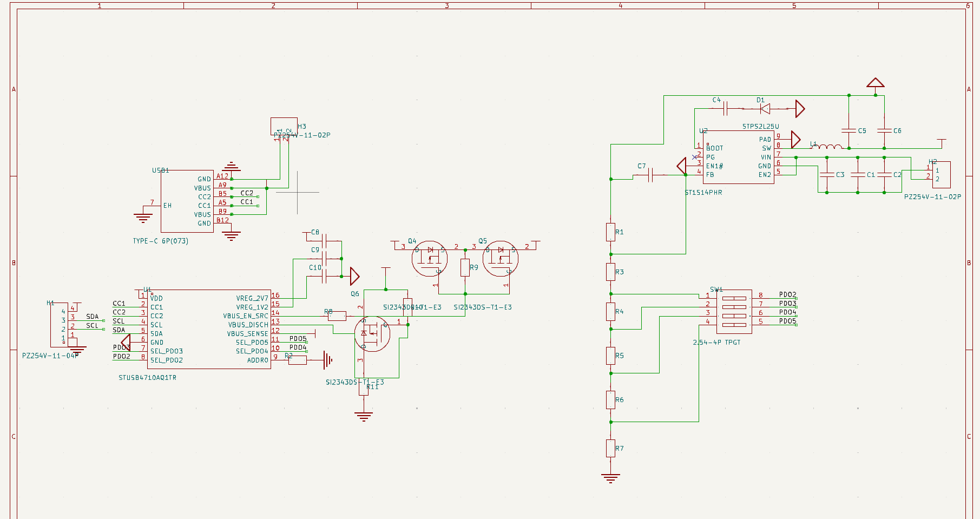Screen dimensions: 980x519
Task: Select the ground symbol below resistor R7
Action: pyautogui.click(x=610, y=477)
